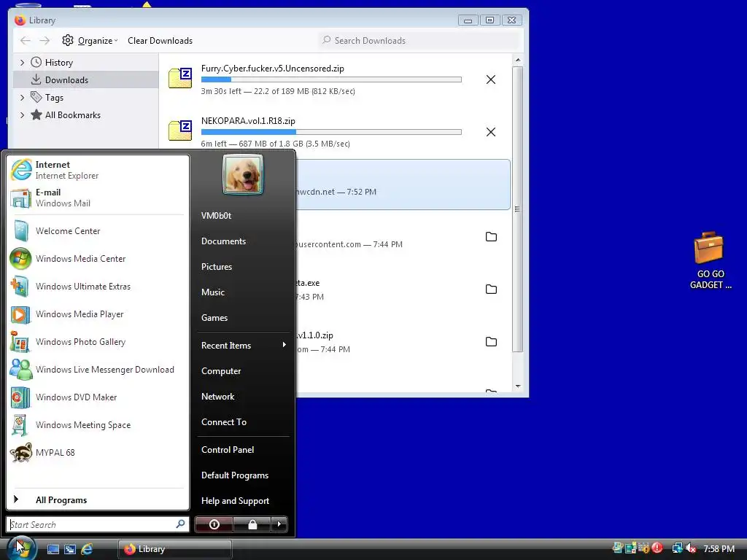Viewport: 747px width, 560px height.
Task: Launch Windows Mail E-mail entry
Action: coord(98,198)
